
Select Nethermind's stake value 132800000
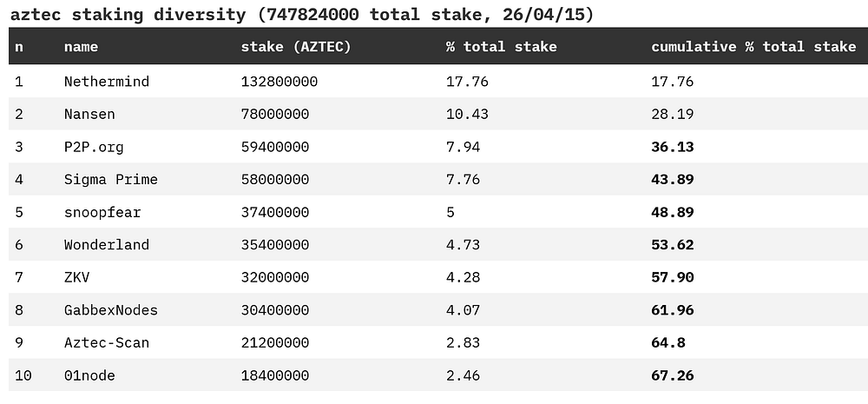point(279,82)
